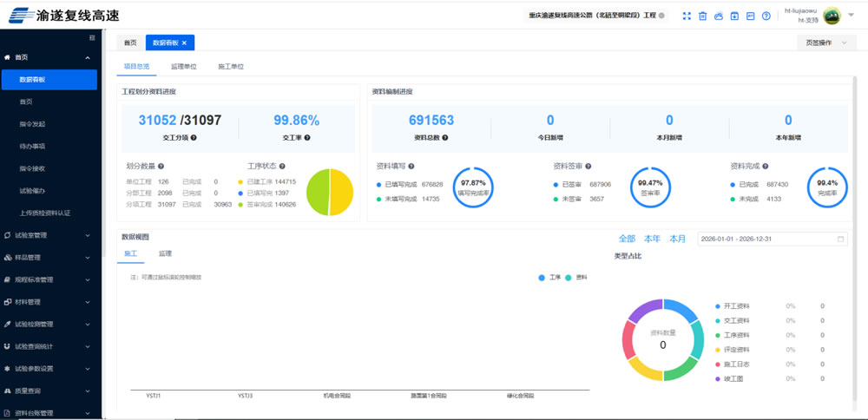Viewport: 868px width, 420px height.
Task: Click the 本月 date filter link
Action: (x=677, y=239)
